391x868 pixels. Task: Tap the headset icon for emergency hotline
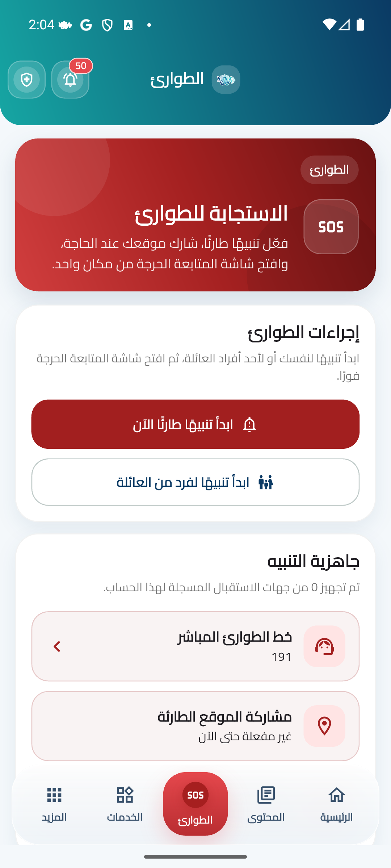click(324, 646)
